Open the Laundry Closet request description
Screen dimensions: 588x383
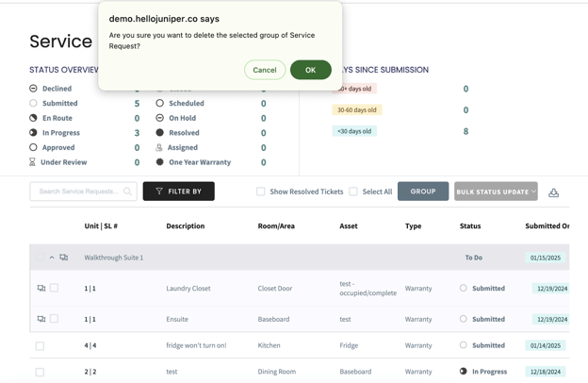[188, 289]
